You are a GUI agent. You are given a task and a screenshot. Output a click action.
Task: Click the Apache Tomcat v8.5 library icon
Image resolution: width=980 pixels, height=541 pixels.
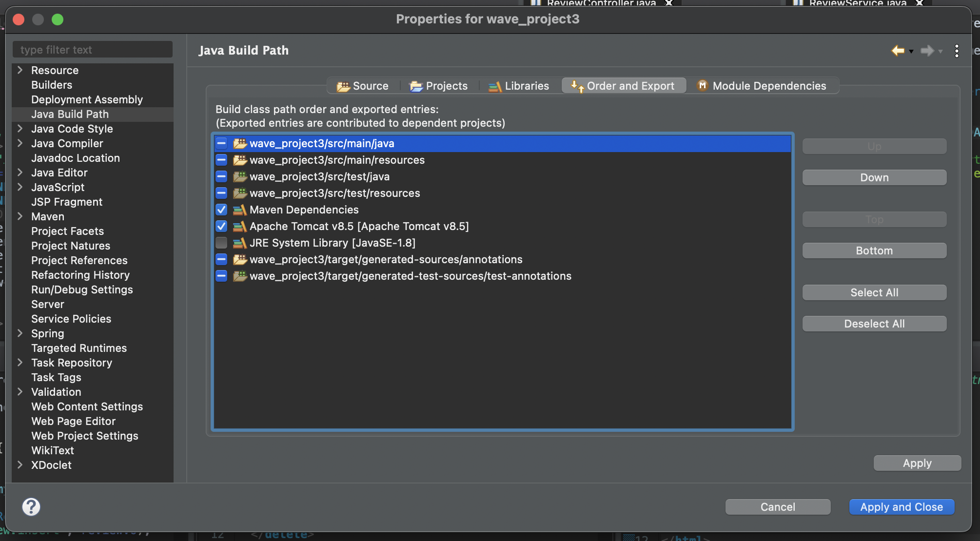(239, 226)
